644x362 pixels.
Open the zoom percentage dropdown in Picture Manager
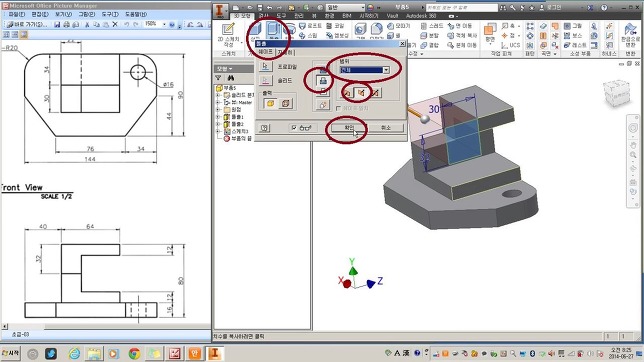164,24
